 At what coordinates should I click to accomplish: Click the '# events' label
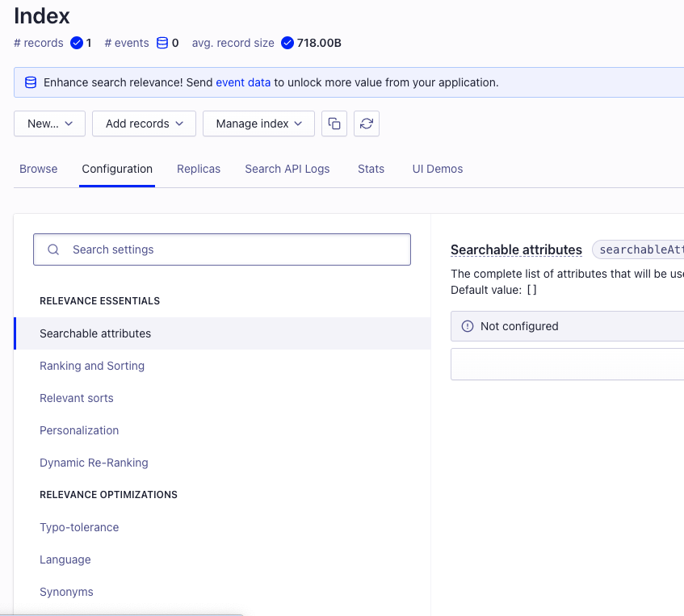(127, 43)
